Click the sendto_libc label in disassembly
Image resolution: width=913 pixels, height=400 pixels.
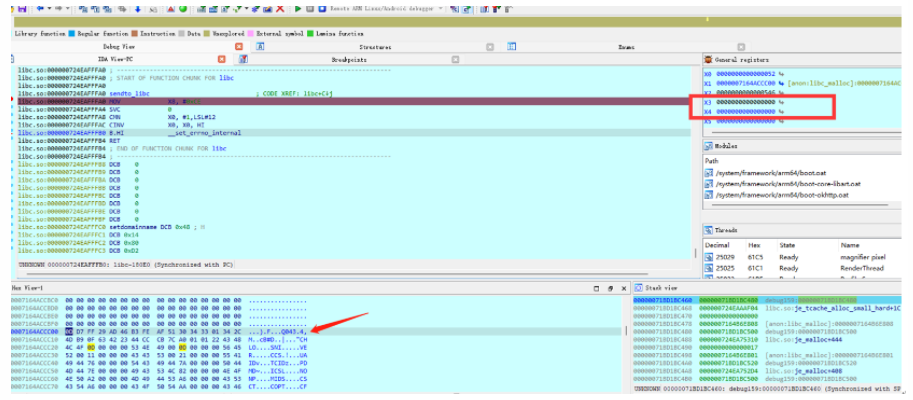tap(129, 93)
